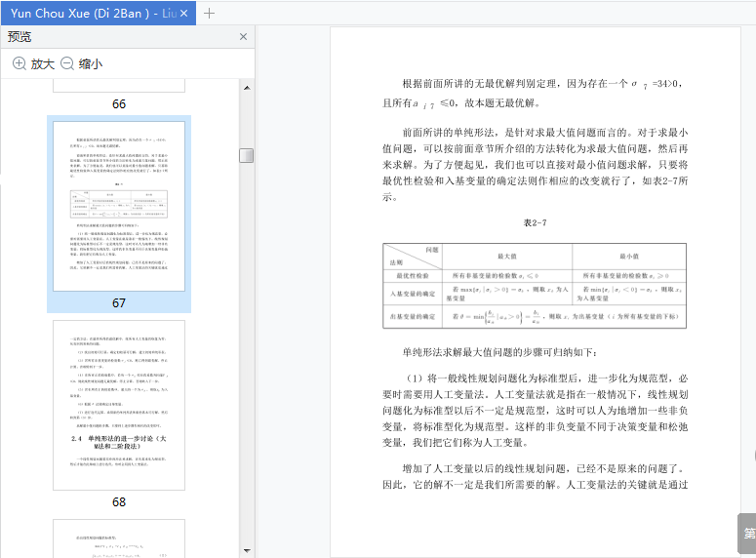Click page number label 67
This screenshot has width=756, height=558.
click(119, 302)
